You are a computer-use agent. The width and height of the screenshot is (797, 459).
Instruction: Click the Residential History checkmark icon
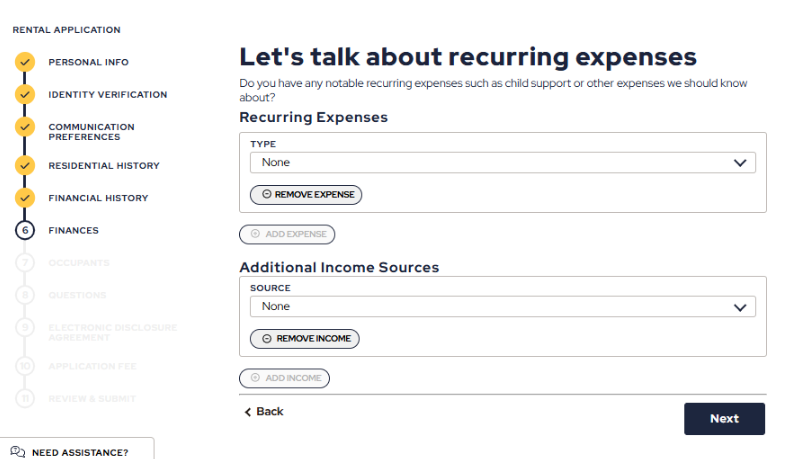(24, 166)
